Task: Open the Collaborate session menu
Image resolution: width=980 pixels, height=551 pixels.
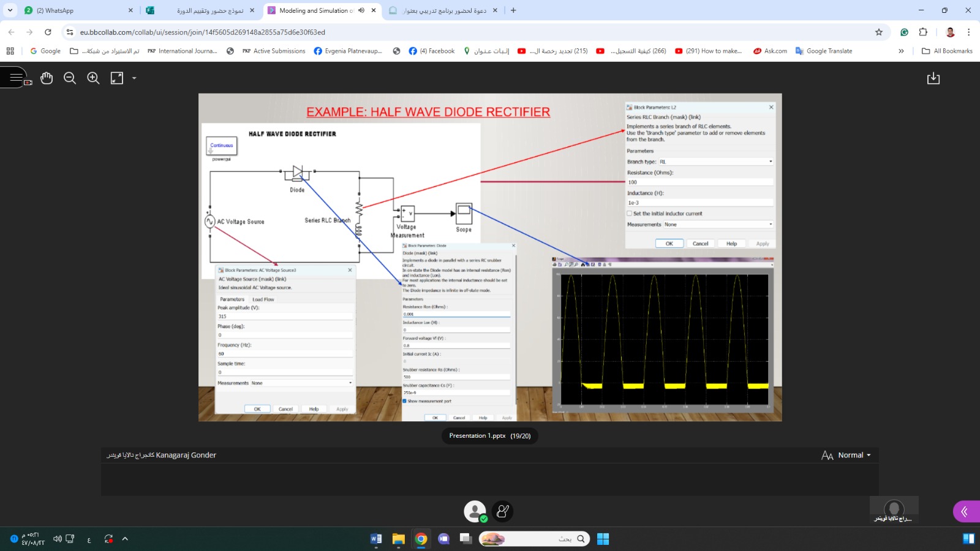Action: coord(16,78)
